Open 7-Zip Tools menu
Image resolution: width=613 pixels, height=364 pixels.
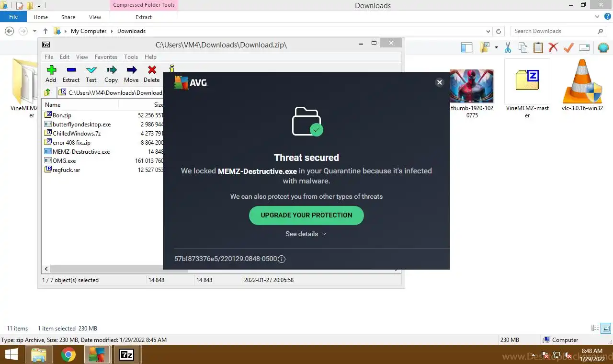131,57
